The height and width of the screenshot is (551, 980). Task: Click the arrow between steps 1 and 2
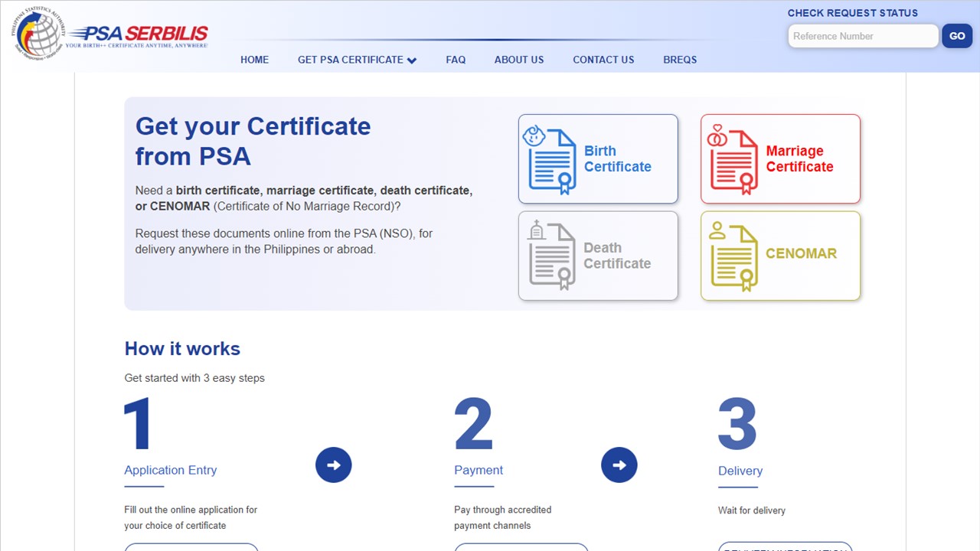tap(334, 465)
